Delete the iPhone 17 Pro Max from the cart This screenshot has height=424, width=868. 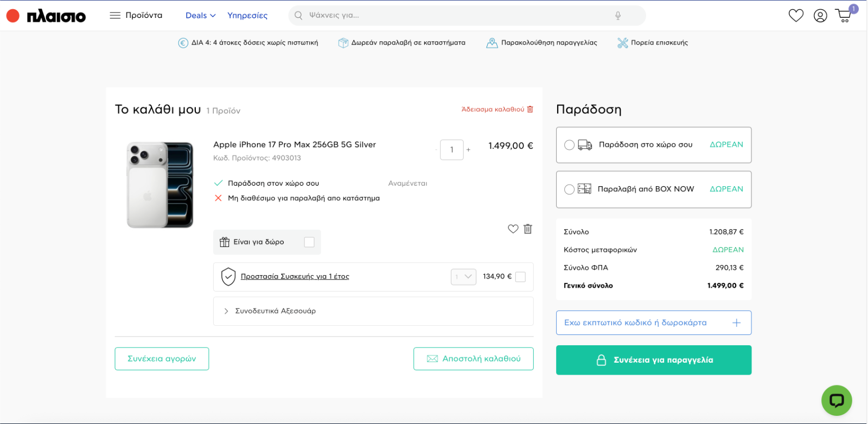[528, 229]
